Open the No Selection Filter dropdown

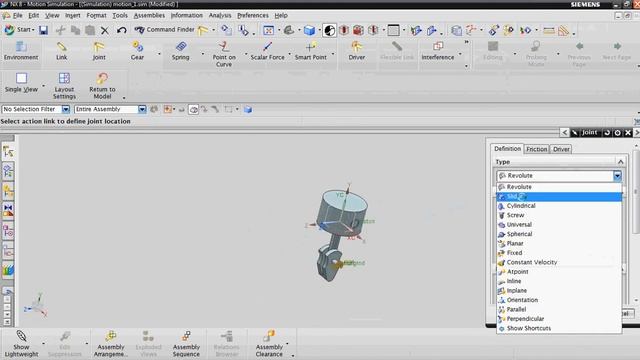point(66,109)
